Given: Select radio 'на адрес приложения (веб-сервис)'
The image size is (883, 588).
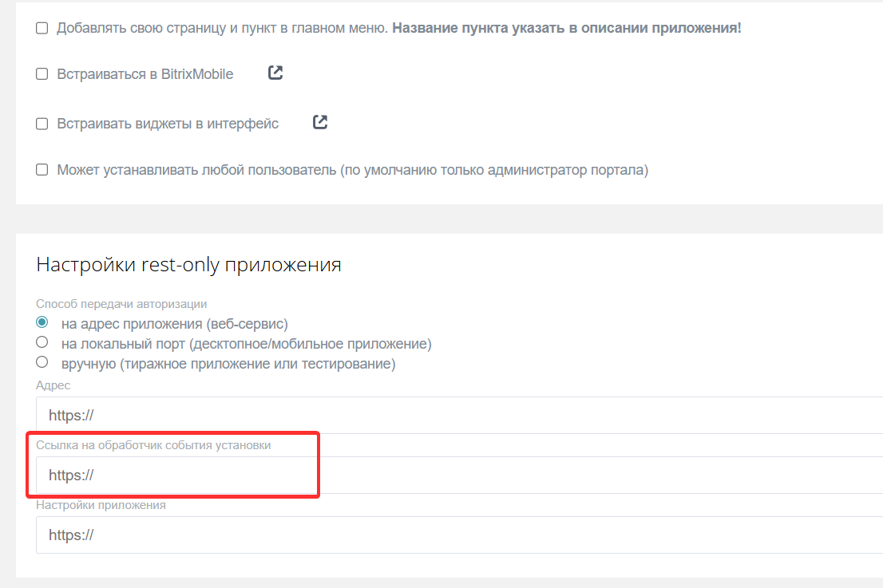Looking at the screenshot, I should (x=41, y=322).
